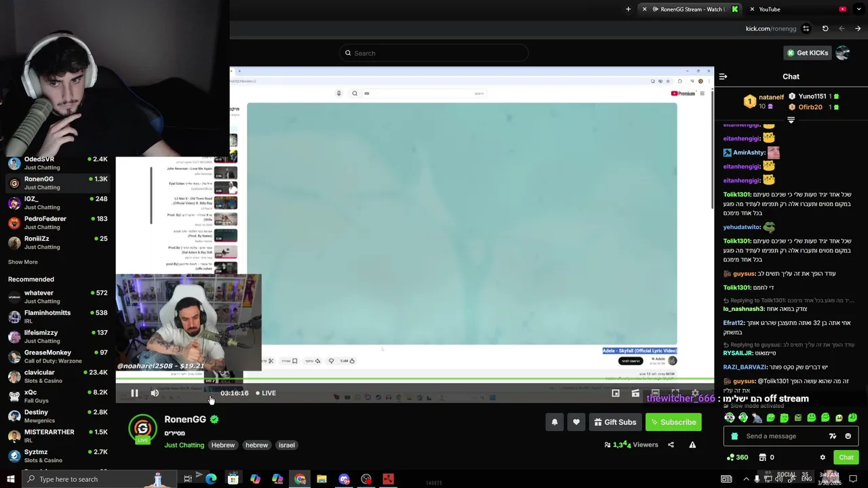Open Task View on taskbar
Viewport: 868px width, 488px height.
188,479
